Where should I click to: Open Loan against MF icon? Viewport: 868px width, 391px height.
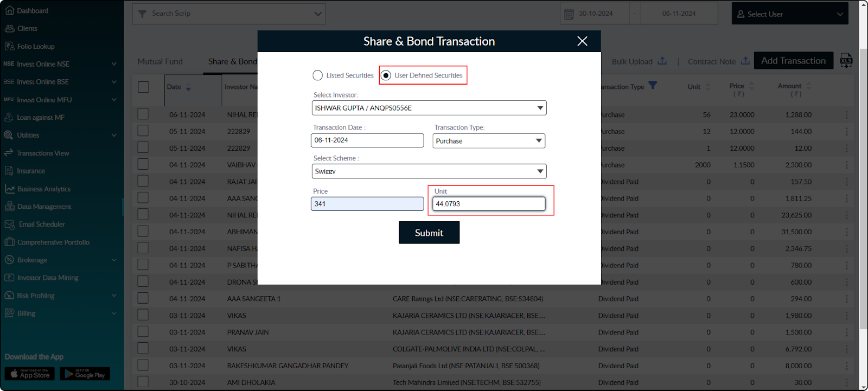tap(9, 117)
